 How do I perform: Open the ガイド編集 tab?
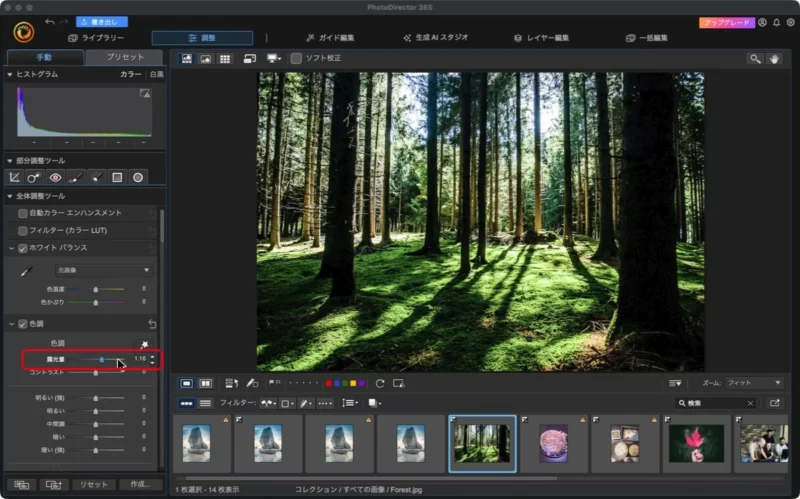(330, 38)
